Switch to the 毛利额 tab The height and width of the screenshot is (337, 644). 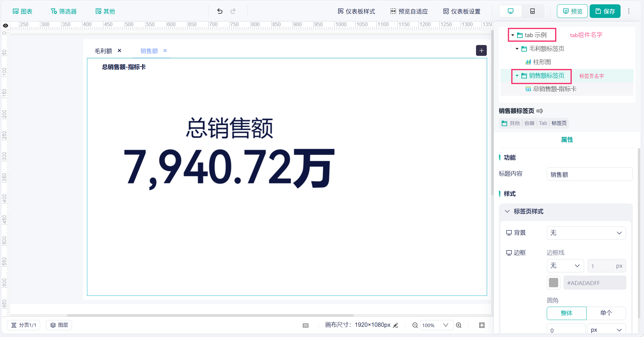tap(103, 51)
